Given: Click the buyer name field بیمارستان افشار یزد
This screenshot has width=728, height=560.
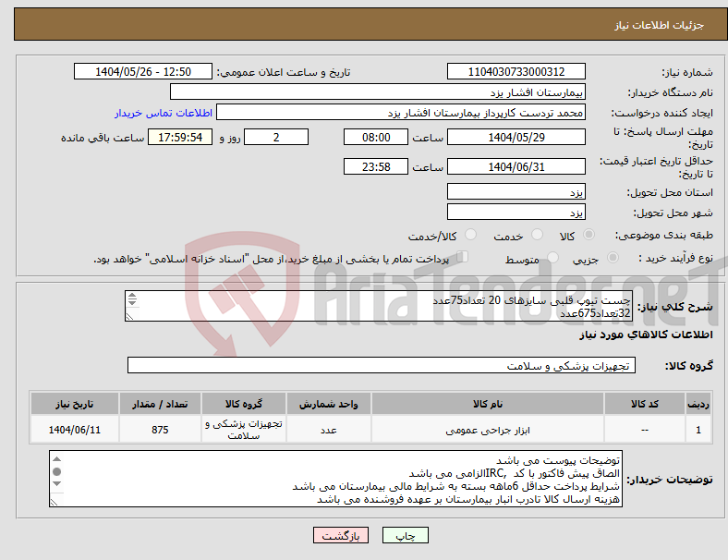Looking at the screenshot, I should 378,91.
